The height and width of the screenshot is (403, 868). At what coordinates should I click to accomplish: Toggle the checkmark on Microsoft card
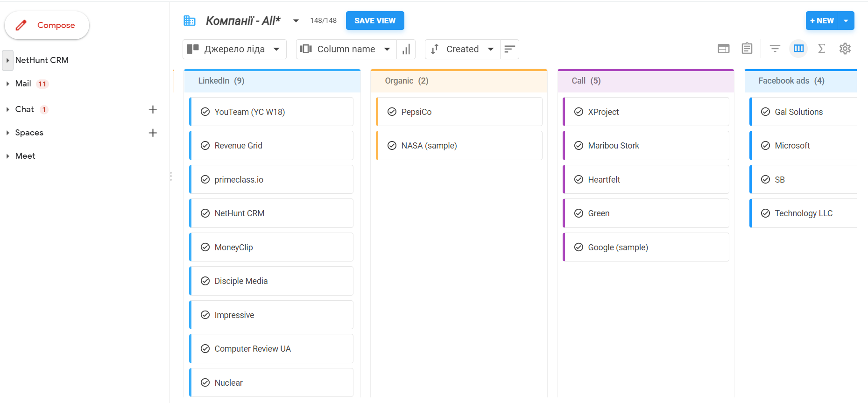765,146
